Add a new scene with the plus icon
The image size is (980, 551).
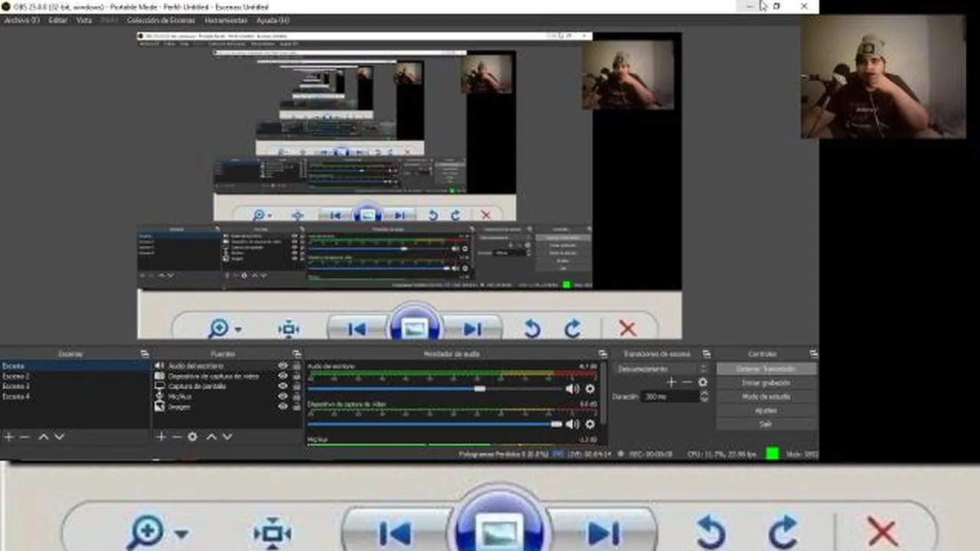click(8, 437)
